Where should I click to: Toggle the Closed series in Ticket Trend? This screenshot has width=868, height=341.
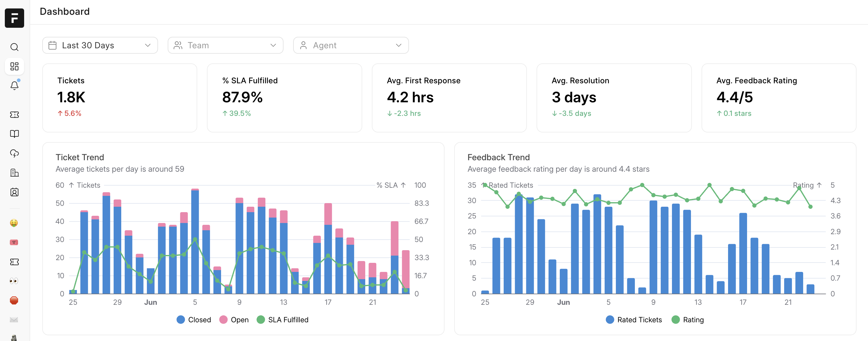[x=194, y=319]
